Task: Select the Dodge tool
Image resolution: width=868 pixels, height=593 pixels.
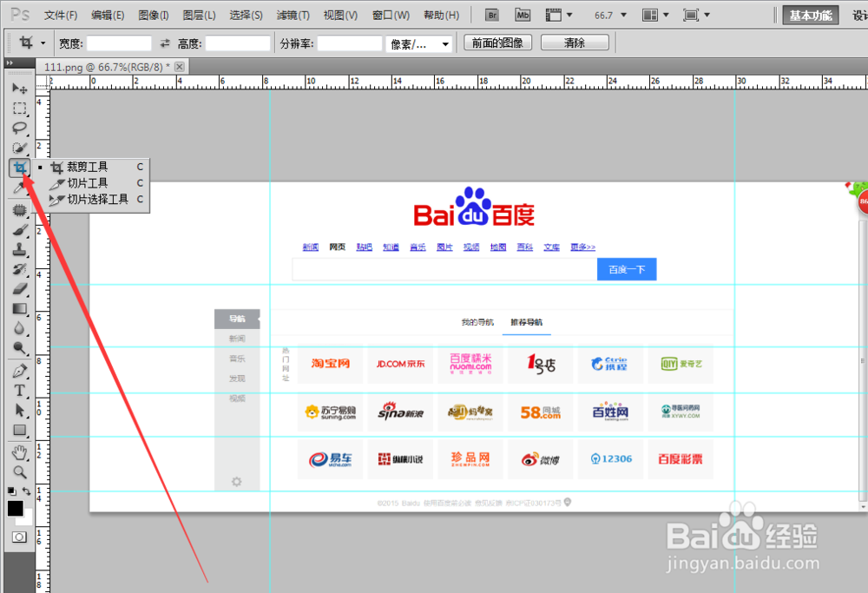Action: pos(19,348)
